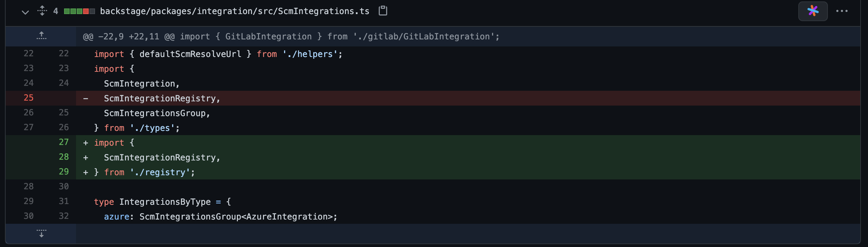Image resolution: width=868 pixels, height=247 pixels.
Task: Click a green square in the diff stat bar
Action: pos(67,11)
